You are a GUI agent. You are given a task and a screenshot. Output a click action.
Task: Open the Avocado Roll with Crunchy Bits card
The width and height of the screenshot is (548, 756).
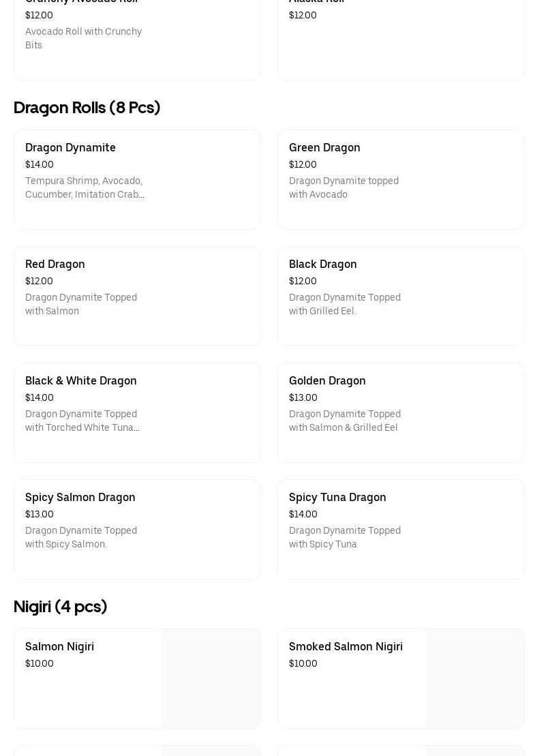[137, 40]
